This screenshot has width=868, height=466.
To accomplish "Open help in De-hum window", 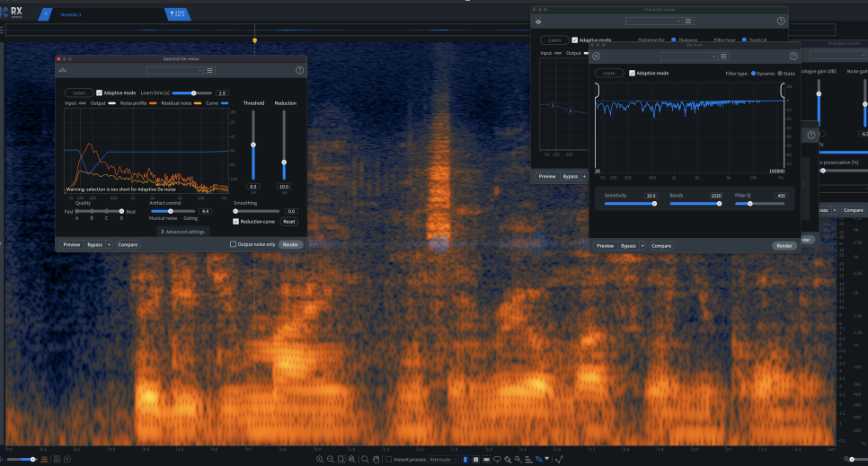I will (793, 56).
